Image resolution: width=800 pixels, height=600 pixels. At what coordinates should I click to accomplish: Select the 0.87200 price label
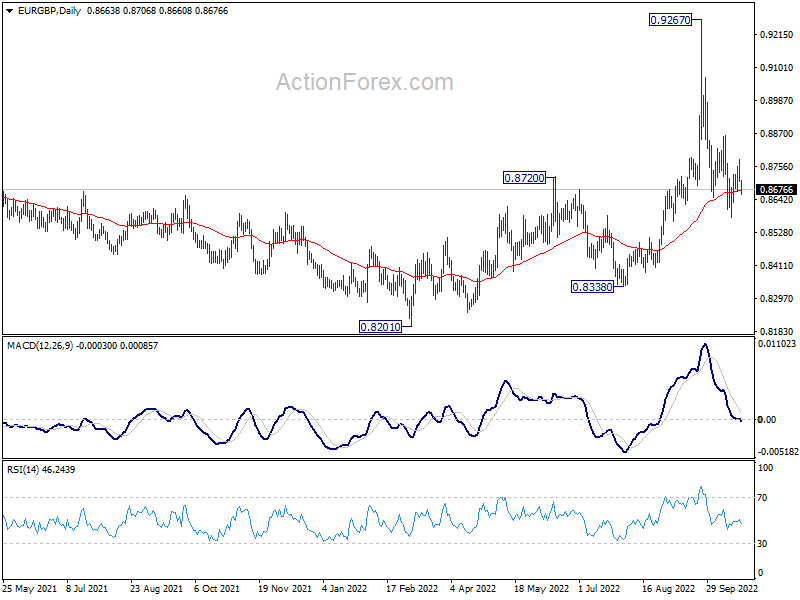(x=524, y=178)
